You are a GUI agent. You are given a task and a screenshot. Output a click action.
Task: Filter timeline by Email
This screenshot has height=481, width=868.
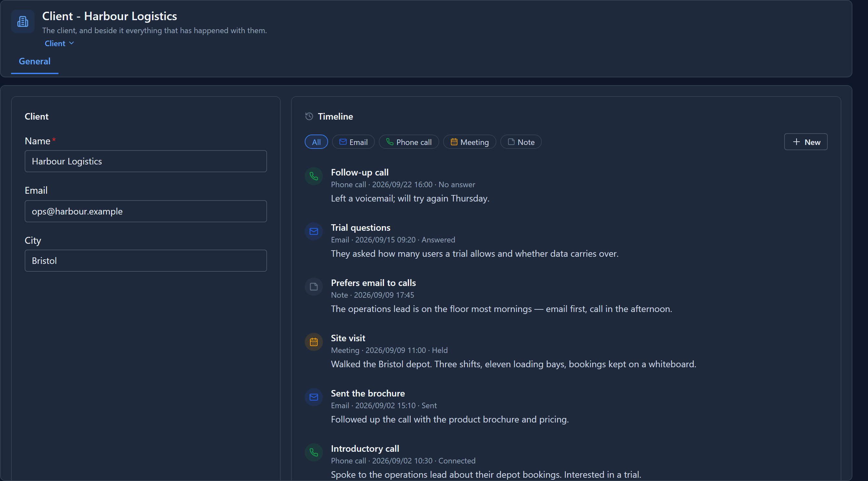coord(353,142)
